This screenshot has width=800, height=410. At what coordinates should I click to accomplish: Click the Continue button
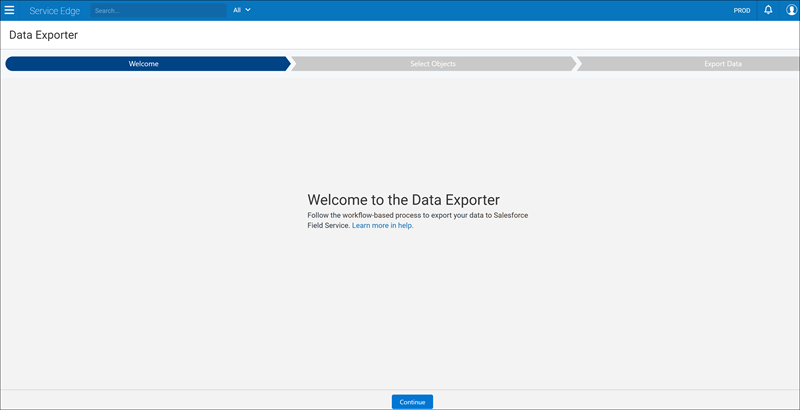pos(412,402)
